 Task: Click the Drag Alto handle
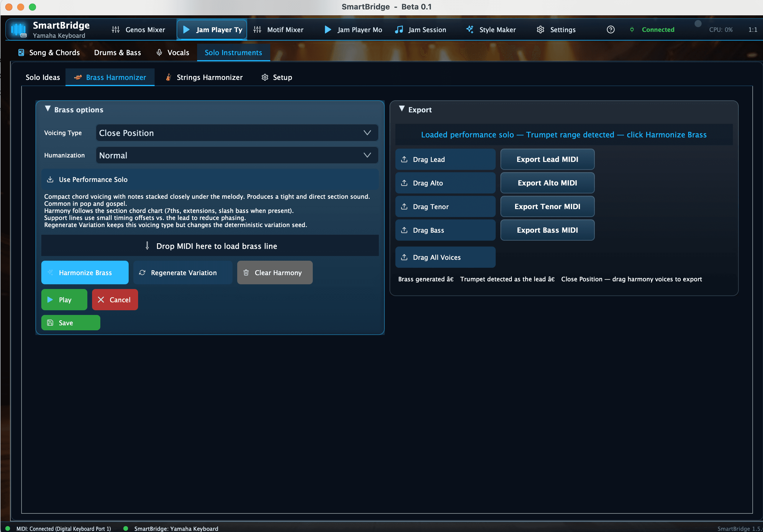pos(445,183)
